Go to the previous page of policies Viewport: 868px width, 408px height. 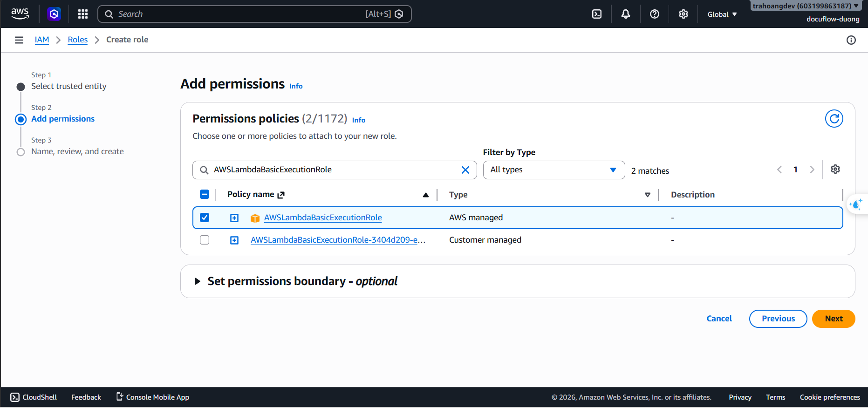click(x=779, y=170)
